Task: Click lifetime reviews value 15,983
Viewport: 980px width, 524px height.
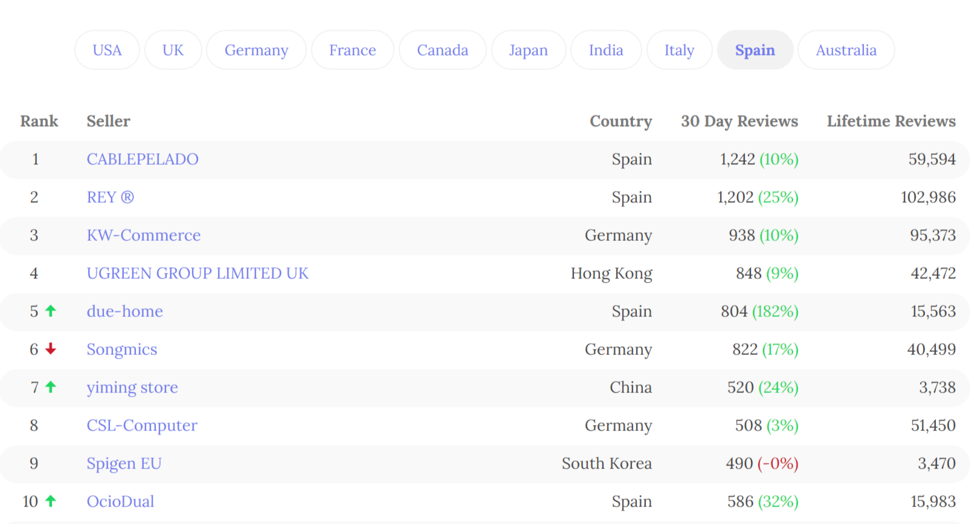Action: pyautogui.click(x=933, y=502)
